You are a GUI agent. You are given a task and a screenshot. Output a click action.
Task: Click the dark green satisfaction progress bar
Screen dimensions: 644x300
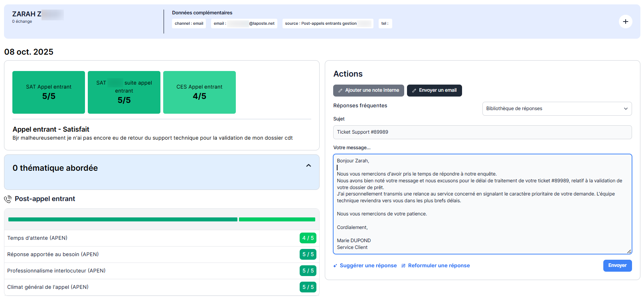pyautogui.click(x=122, y=219)
